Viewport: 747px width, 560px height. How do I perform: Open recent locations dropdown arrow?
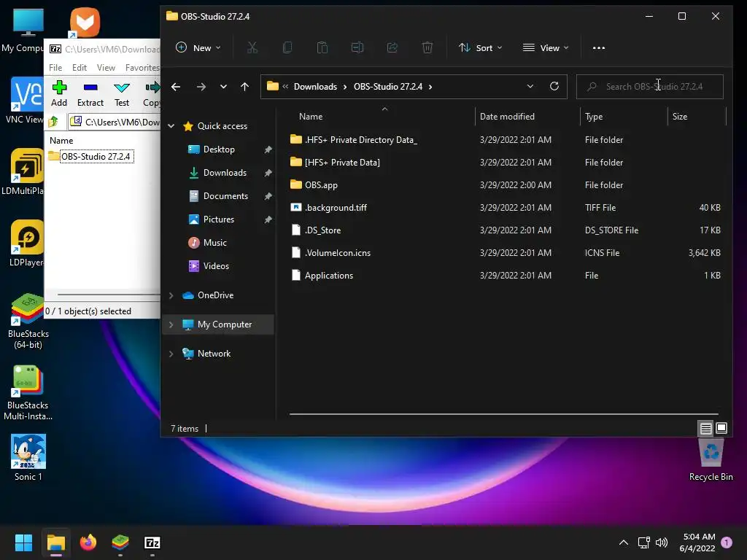point(223,87)
